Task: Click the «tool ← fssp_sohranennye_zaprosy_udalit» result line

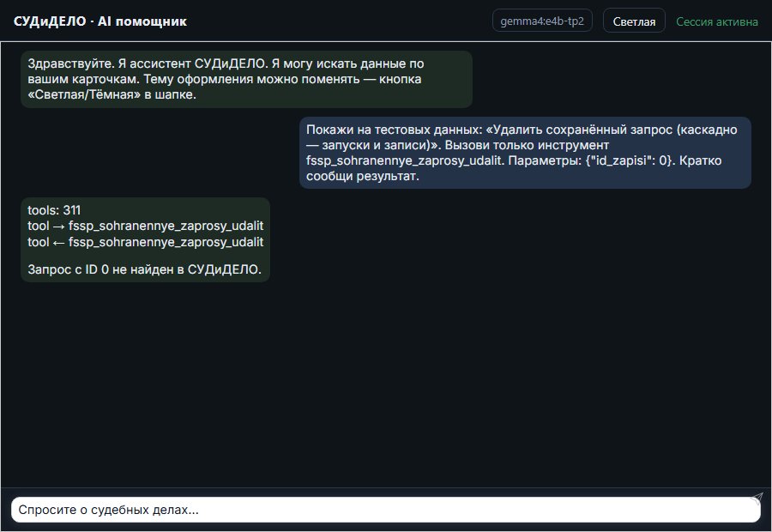Action: coord(145,242)
